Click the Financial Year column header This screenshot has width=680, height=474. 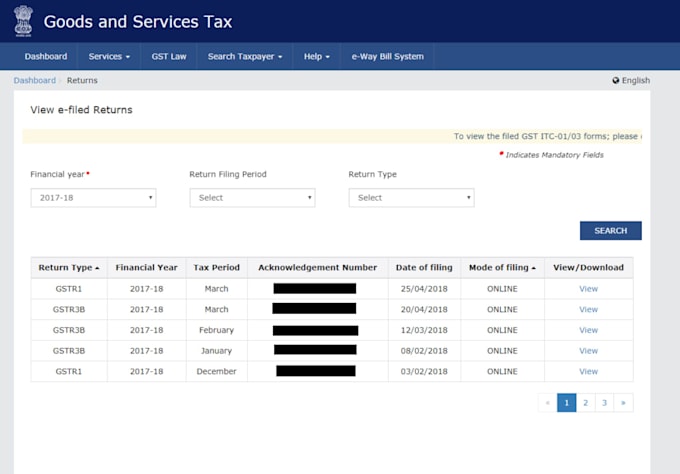click(147, 268)
